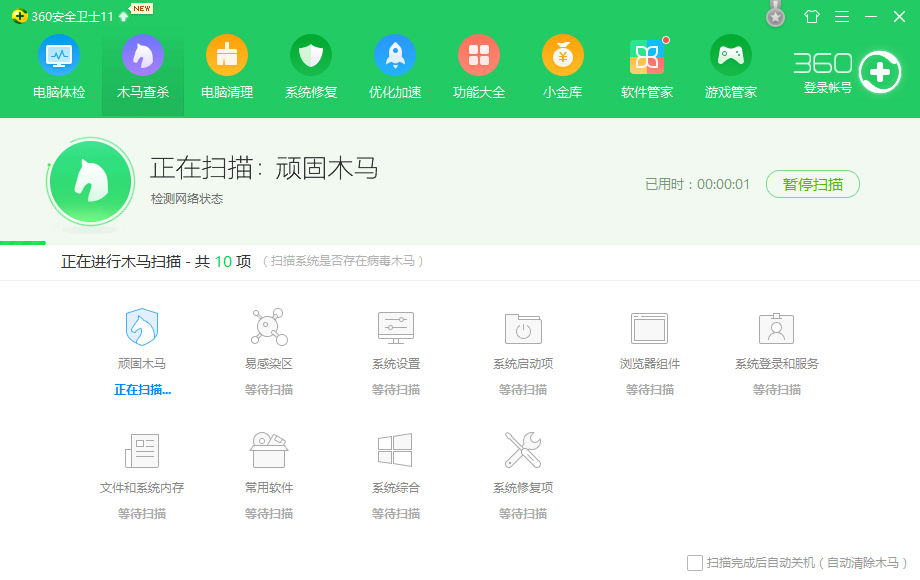Viewport: 920px width, 580px height.
Task: Click the home icon near window controls
Action: click(x=812, y=16)
